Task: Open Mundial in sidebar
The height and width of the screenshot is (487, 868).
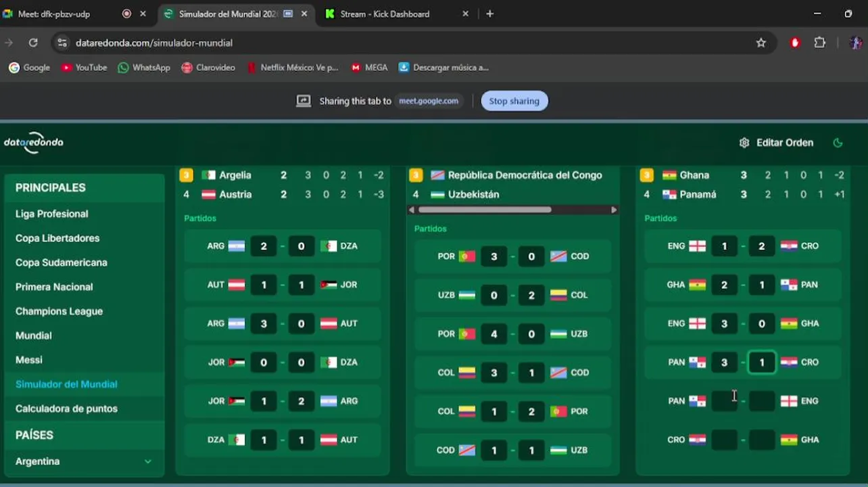Action: coord(34,335)
